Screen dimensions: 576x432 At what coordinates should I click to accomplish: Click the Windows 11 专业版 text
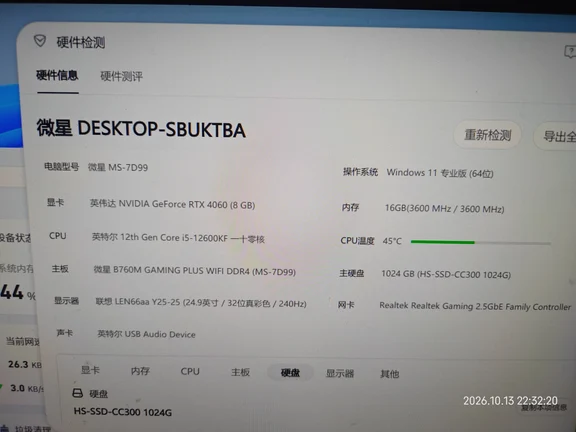[440, 173]
